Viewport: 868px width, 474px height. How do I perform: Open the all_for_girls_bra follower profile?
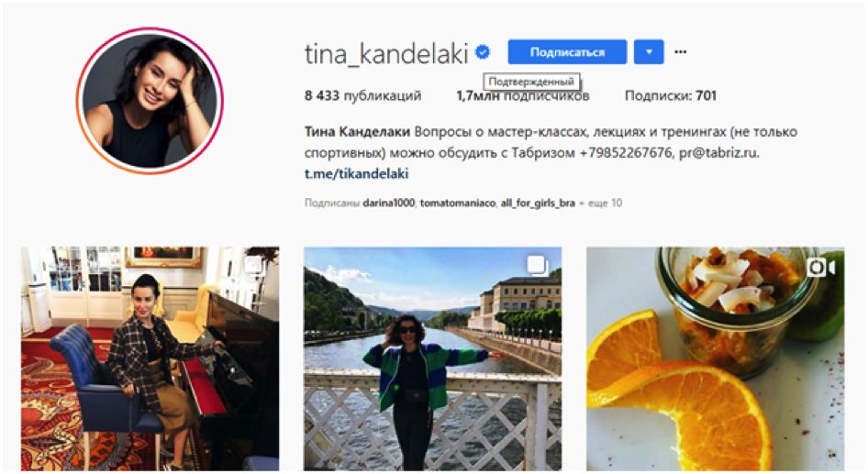click(538, 203)
